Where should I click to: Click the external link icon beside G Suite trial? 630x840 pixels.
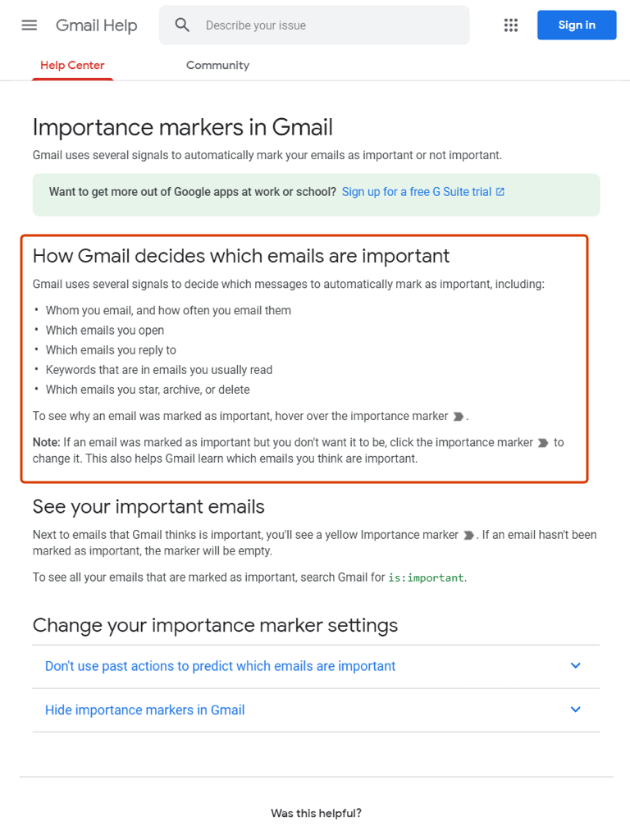click(502, 191)
